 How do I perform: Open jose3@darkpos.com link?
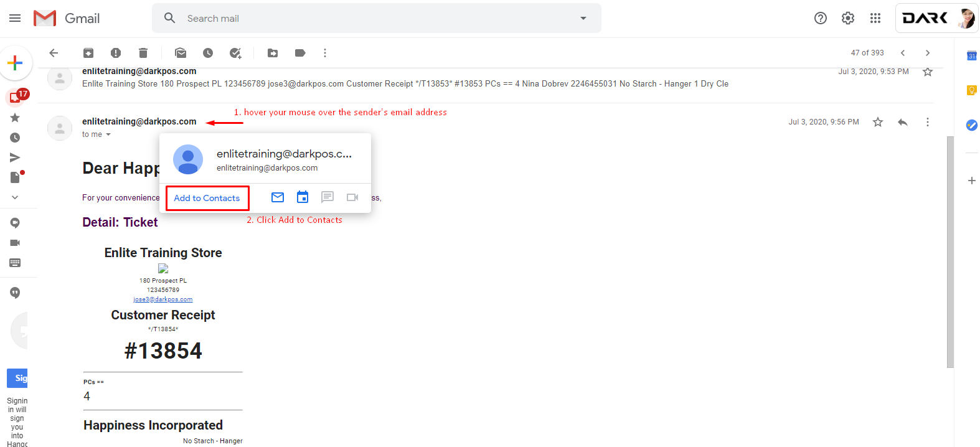click(x=163, y=299)
